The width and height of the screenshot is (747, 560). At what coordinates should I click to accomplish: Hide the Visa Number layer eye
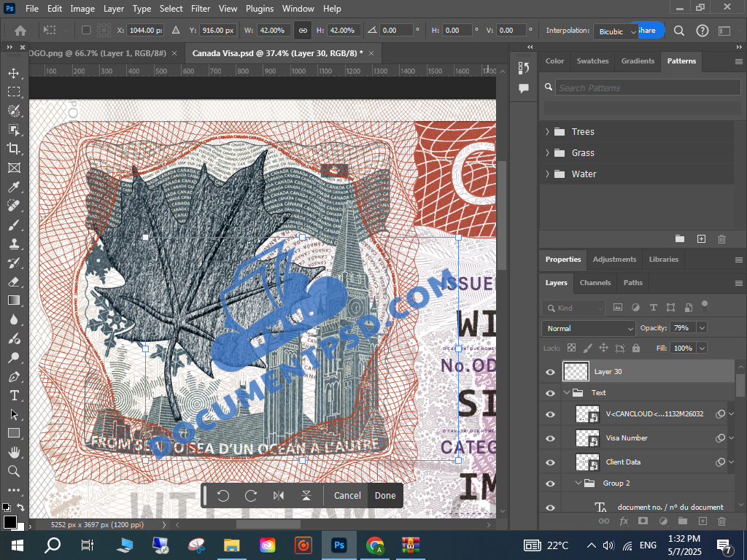coord(550,438)
